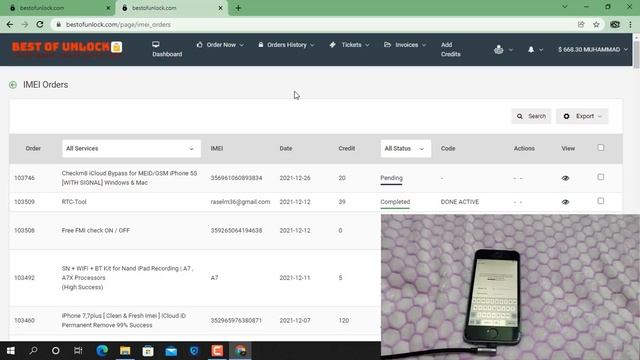640x360 pixels.
Task: Open the Dashboard monitor icon
Action: pyautogui.click(x=156, y=44)
